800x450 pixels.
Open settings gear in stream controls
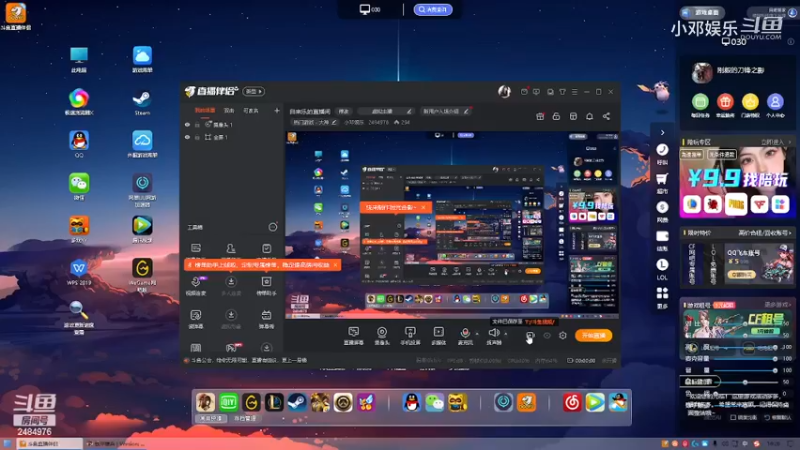(563, 336)
